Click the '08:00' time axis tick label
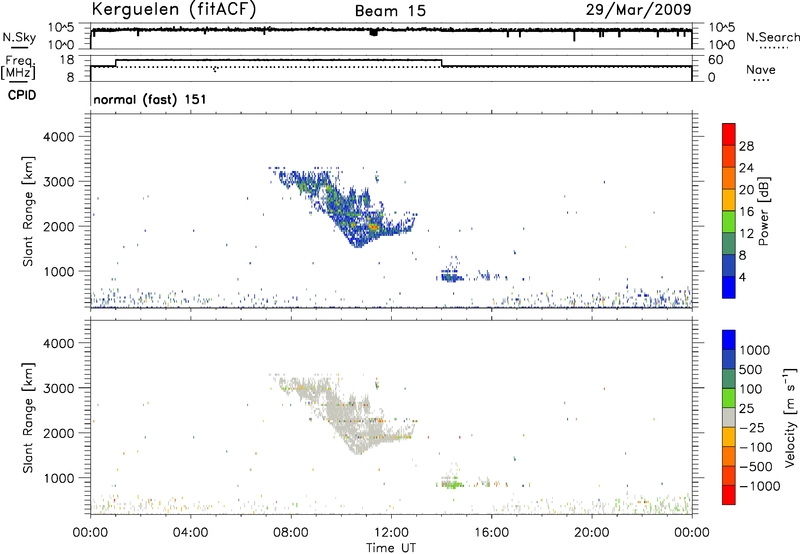The height and width of the screenshot is (554, 800). (x=291, y=533)
